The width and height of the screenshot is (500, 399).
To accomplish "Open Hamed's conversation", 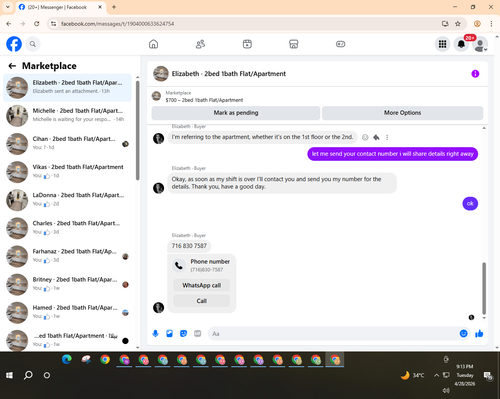I will tap(67, 312).
